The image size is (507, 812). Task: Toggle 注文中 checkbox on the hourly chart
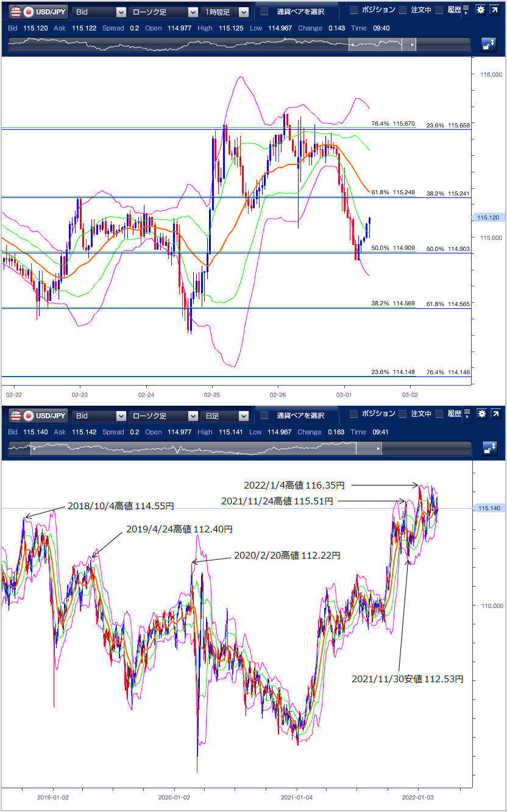click(403, 10)
